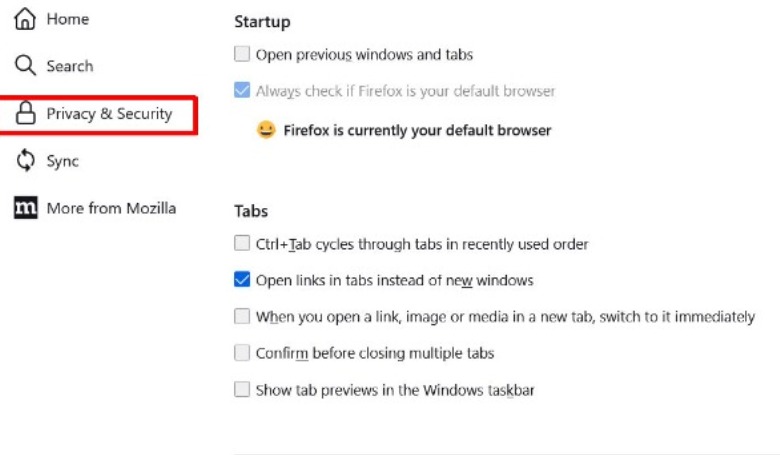Click the Home house icon
The image size is (780, 455).
click(26, 19)
